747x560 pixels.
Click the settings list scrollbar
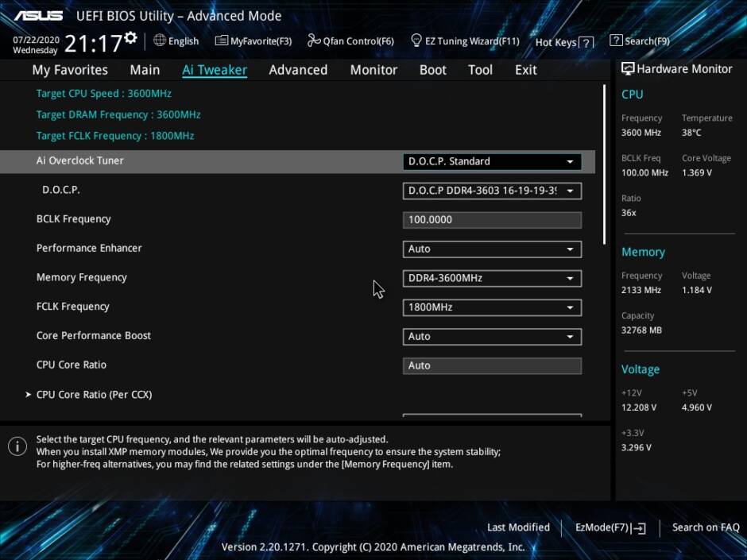point(604,164)
